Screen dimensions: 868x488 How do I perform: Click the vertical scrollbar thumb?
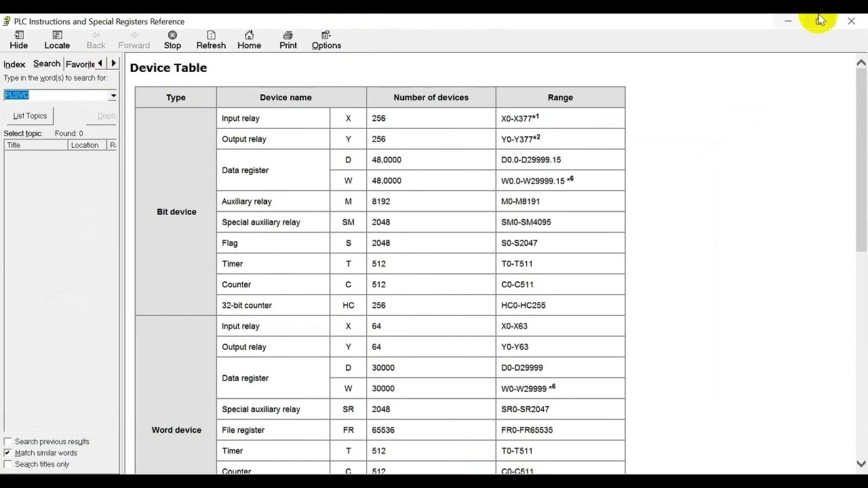(x=861, y=160)
